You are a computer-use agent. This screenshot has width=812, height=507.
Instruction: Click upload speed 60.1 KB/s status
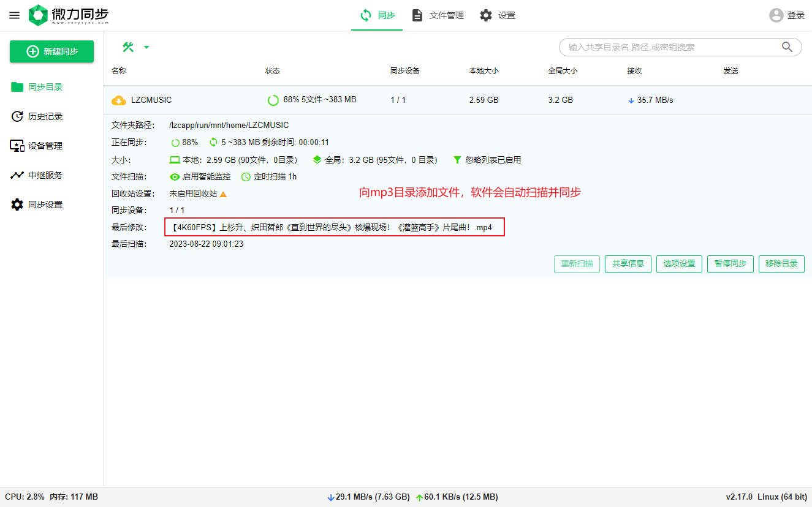(x=457, y=497)
